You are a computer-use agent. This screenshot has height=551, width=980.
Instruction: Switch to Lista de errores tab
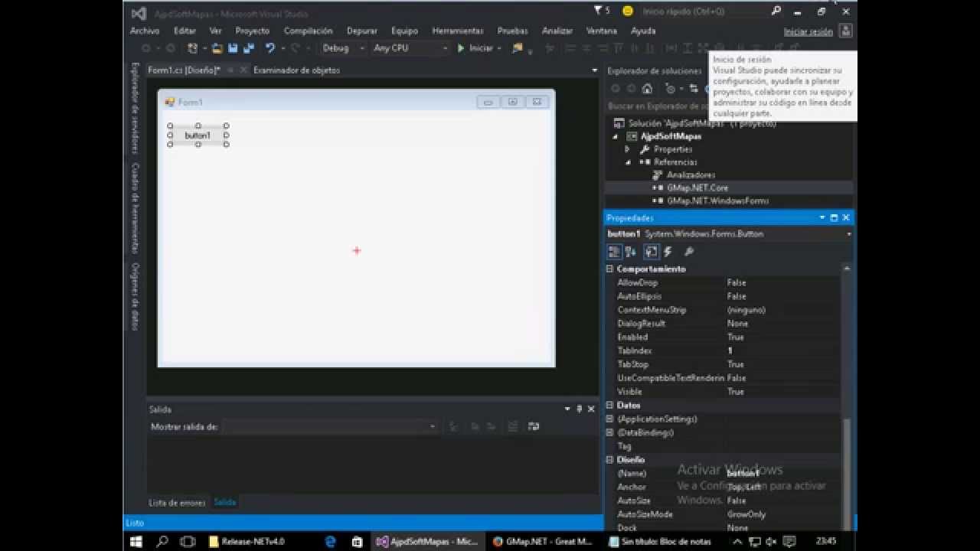[x=177, y=503]
